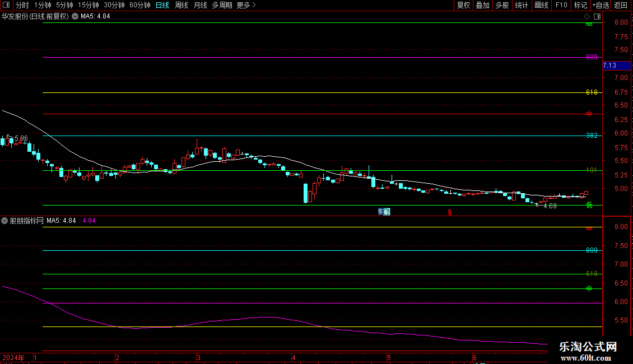The width and height of the screenshot is (633, 364).
Task: Open the 财解 info marker on chart
Action: click(384, 212)
